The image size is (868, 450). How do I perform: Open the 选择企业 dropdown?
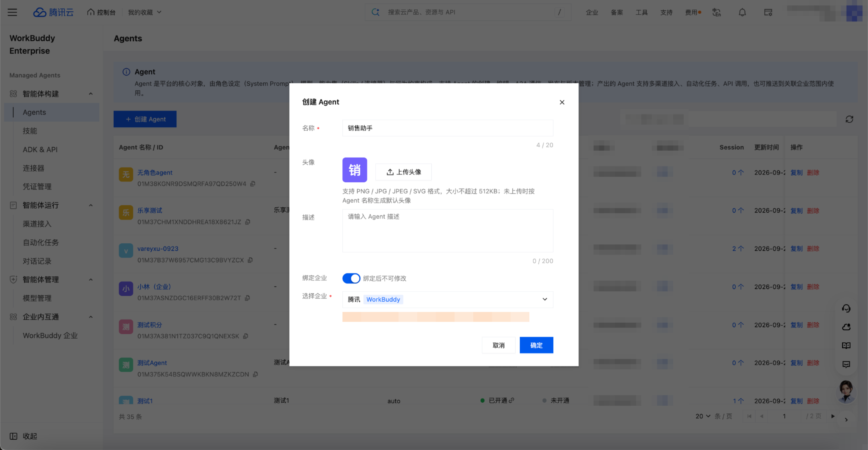[447, 299]
